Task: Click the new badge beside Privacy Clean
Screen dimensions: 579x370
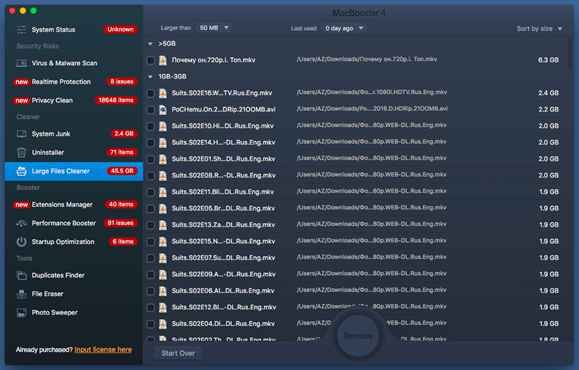Action: 21,100
